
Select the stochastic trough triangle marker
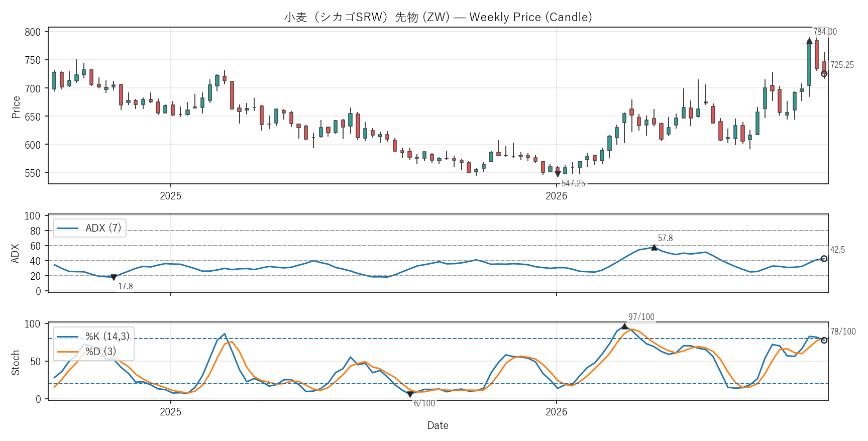[410, 395]
